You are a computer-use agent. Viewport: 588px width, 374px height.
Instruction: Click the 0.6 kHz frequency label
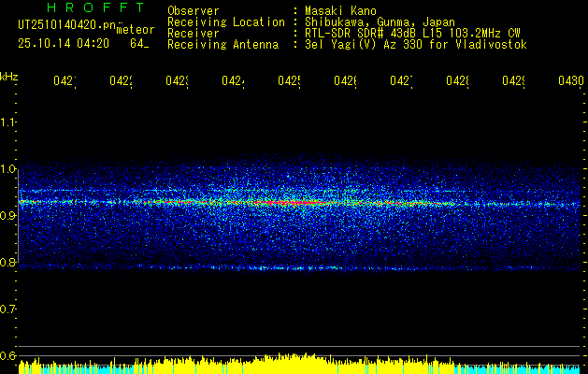pos(7,355)
